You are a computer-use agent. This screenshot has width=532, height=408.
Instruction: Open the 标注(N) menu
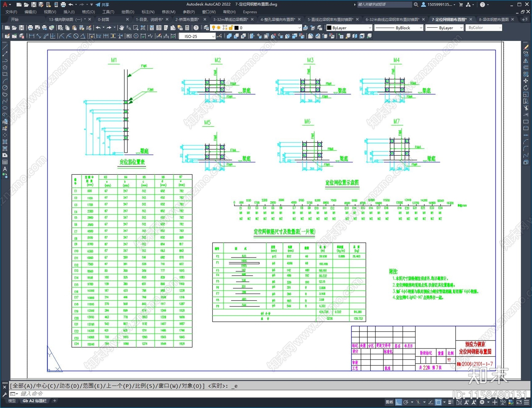148,12
